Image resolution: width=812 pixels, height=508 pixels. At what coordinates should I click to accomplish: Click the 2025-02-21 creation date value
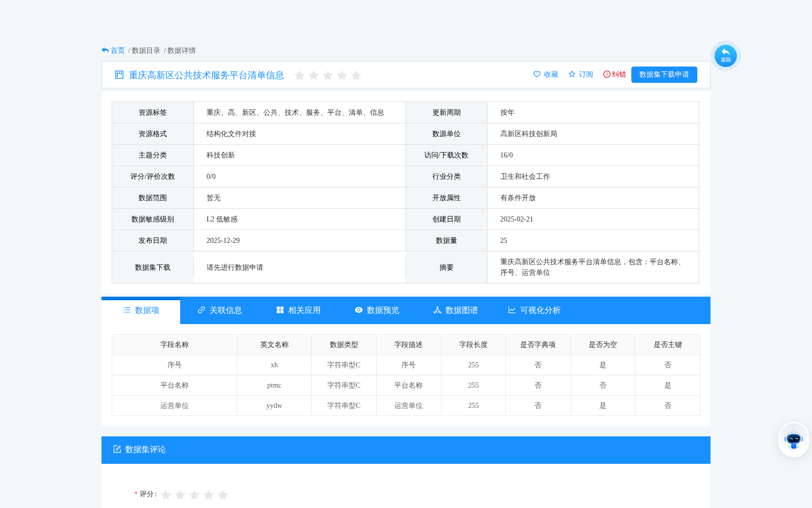tap(517, 219)
